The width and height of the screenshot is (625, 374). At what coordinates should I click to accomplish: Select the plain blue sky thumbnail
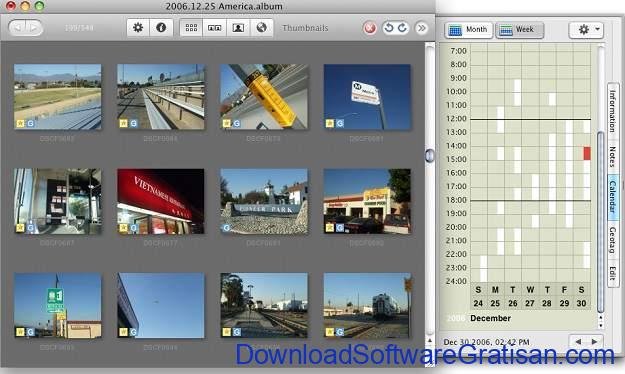point(161,305)
